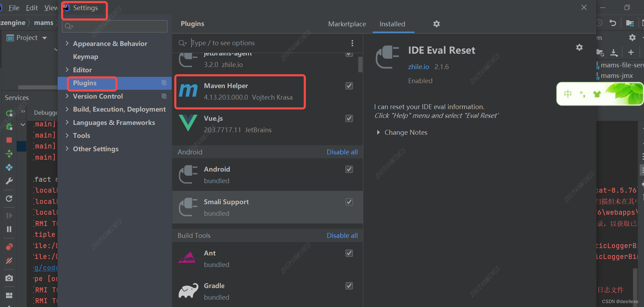
Task: Click the Maven download sources icon
Action: (614, 53)
